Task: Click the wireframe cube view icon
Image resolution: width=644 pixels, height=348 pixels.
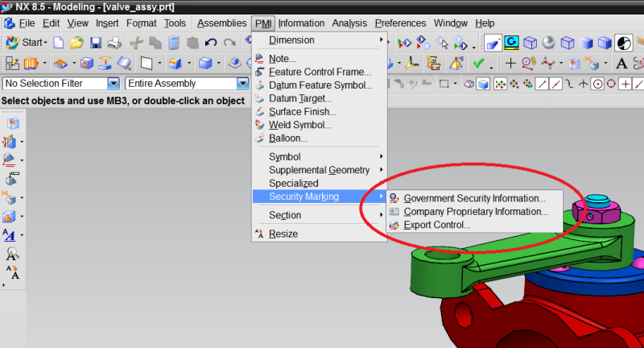Action: [530, 43]
